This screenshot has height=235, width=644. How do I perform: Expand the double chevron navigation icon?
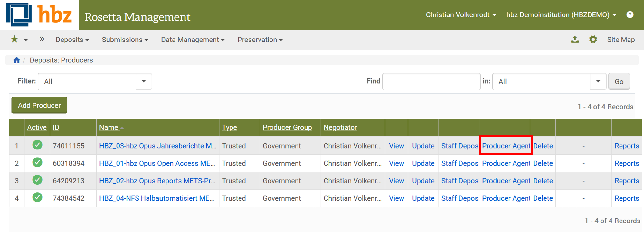tap(42, 39)
